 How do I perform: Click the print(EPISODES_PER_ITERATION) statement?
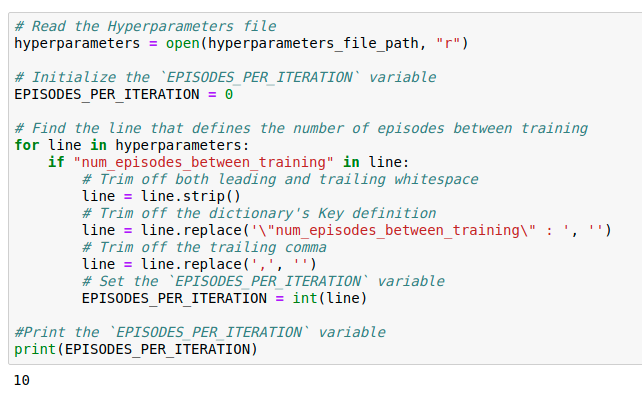tap(136, 349)
